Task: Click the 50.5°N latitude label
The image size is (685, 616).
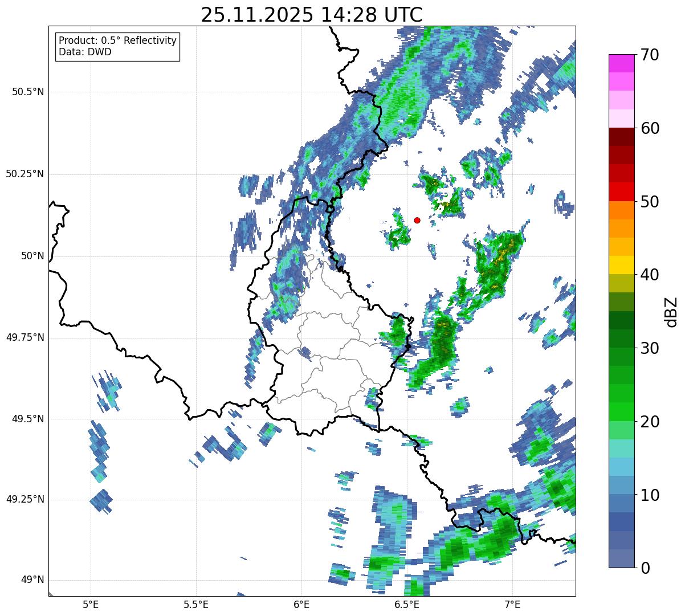Action: coord(28,92)
